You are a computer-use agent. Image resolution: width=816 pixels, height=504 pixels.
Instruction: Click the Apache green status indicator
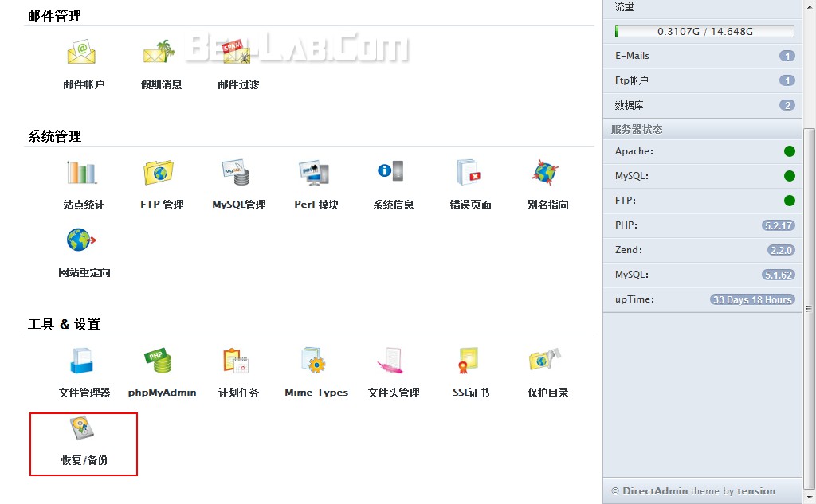pyautogui.click(x=790, y=151)
